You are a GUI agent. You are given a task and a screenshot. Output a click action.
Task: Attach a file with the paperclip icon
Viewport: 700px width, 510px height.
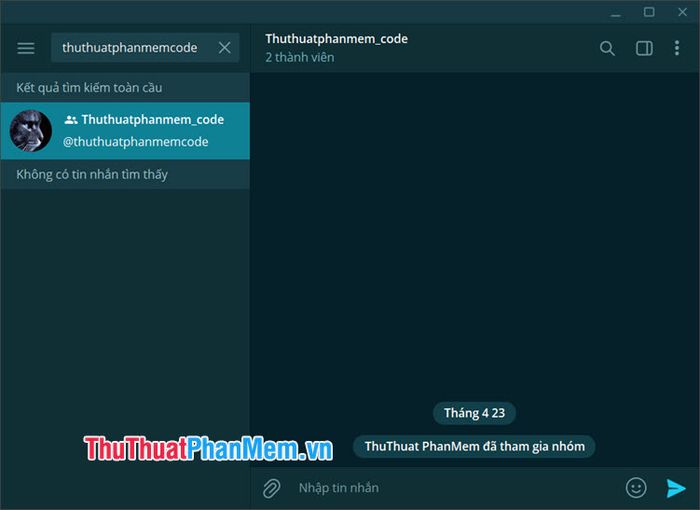click(x=271, y=488)
